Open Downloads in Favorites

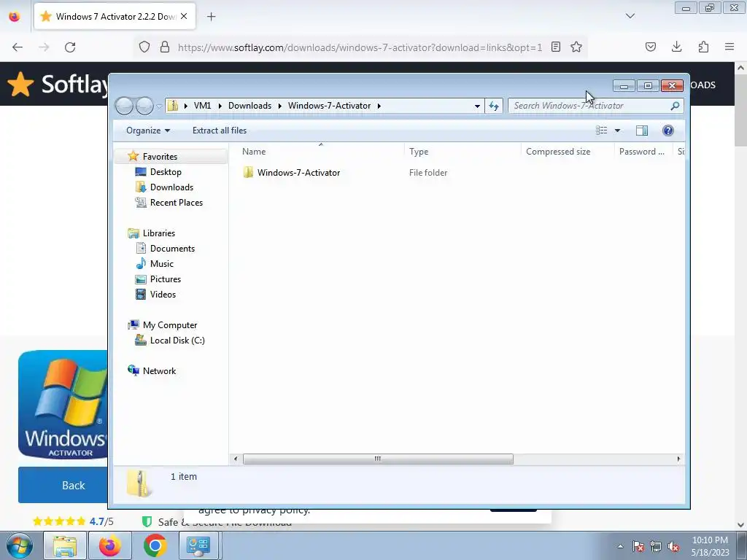point(171,187)
